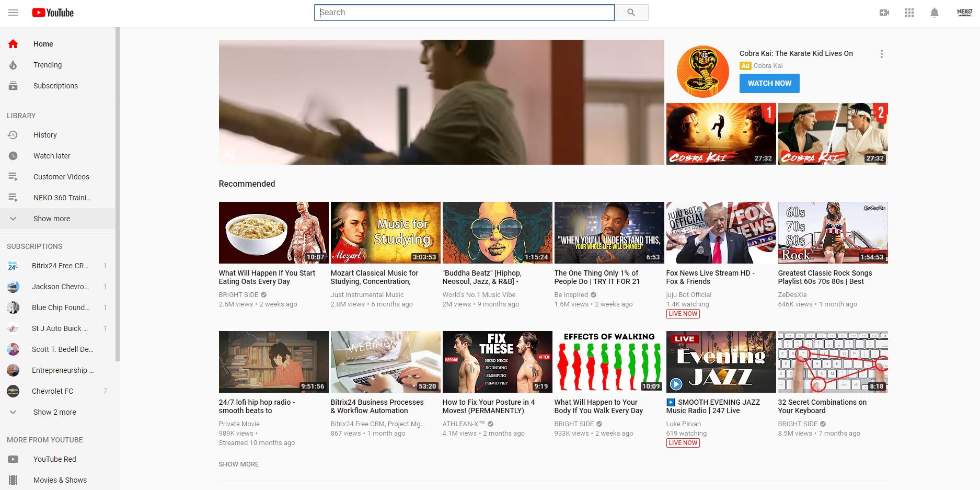Open the hamburger guide menu
980x490 pixels.
13,13
